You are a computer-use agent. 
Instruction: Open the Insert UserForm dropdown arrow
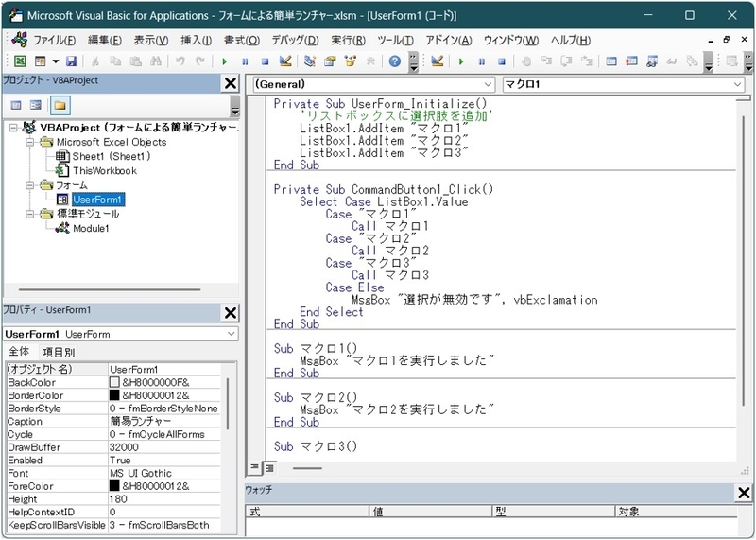click(x=56, y=61)
